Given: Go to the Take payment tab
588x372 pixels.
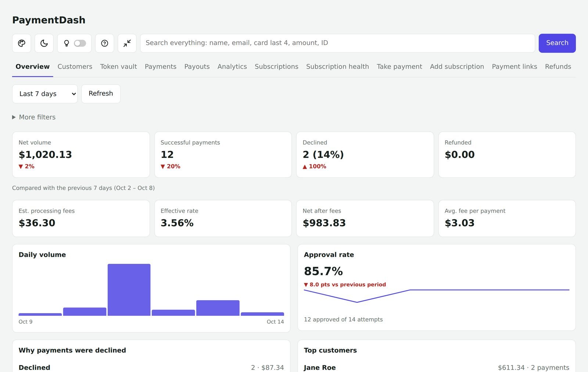Looking at the screenshot, I should [399, 67].
